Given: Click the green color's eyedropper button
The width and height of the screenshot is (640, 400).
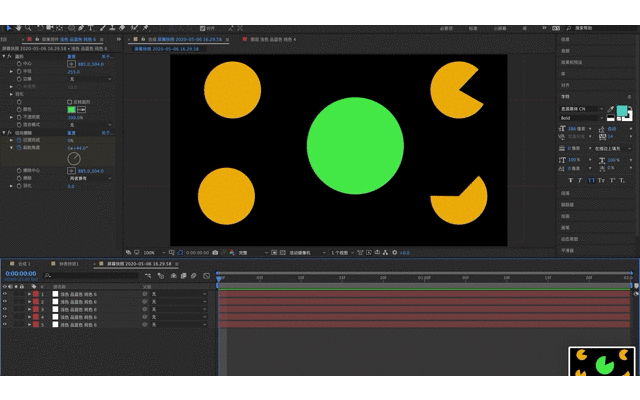Looking at the screenshot, I should pyautogui.click(x=82, y=109).
